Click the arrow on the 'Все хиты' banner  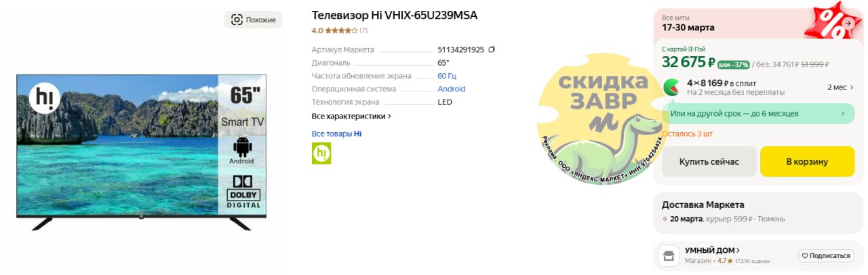pyautogui.click(x=848, y=22)
